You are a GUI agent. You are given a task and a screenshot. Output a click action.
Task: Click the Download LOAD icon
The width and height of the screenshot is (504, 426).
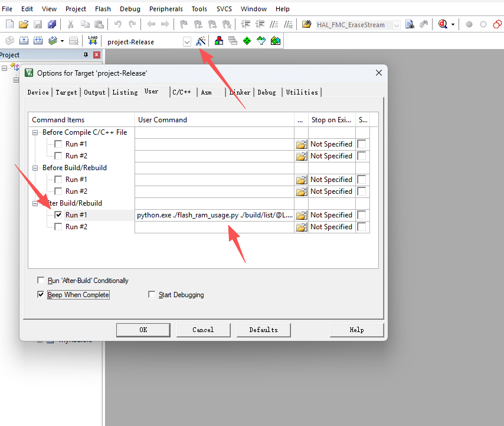[x=93, y=41]
